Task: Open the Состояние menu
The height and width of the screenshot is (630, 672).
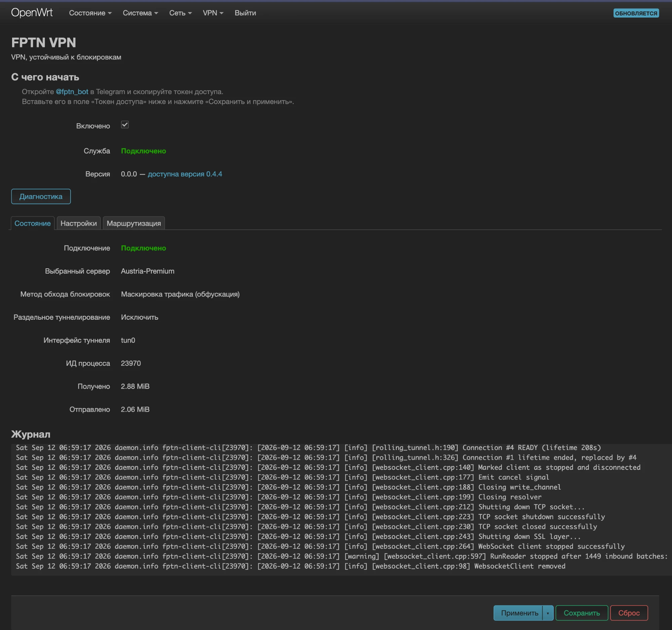Action: point(90,13)
